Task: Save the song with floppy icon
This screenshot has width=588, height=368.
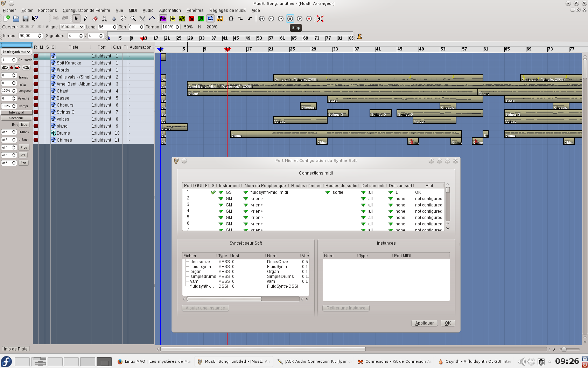Action: [26, 19]
